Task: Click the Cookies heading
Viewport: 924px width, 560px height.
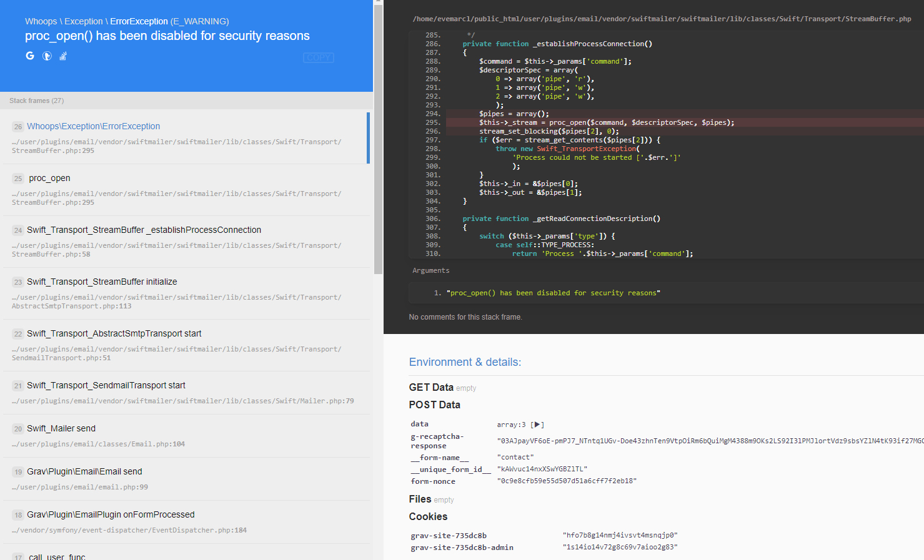Action: tap(428, 516)
